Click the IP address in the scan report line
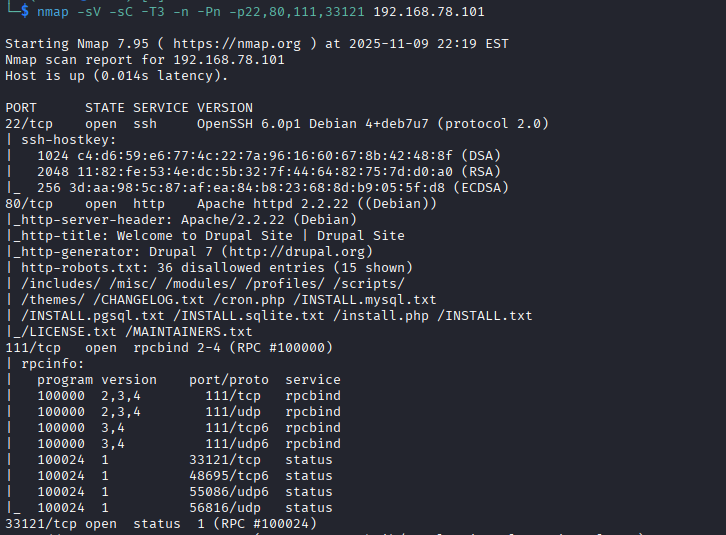The width and height of the screenshot is (726, 535). pos(229,60)
